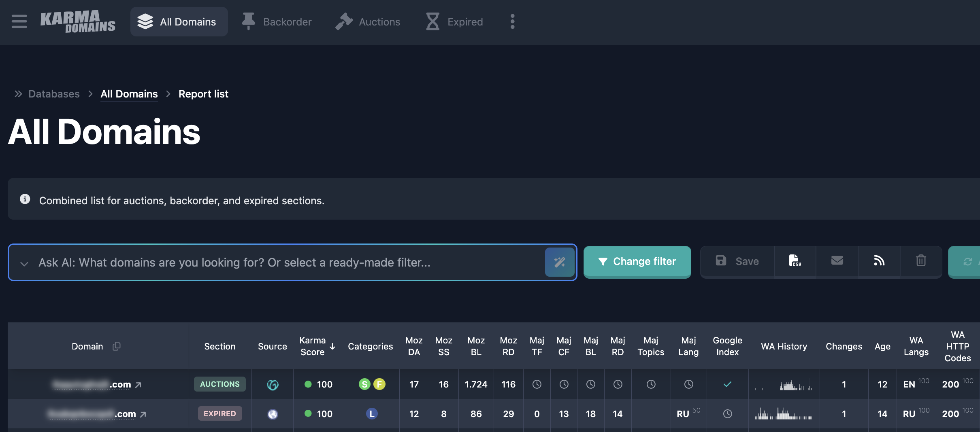Click the Change filter button
980x432 pixels.
[637, 262]
